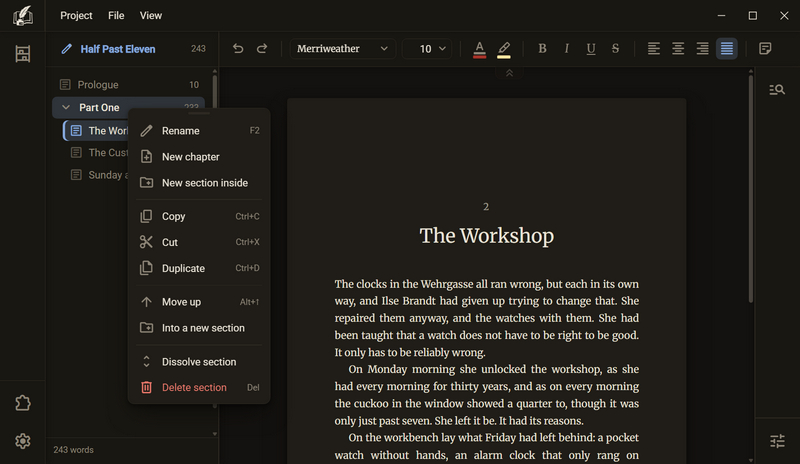Click the quill app logo icon
Image resolution: width=800 pixels, height=464 pixels.
tap(22, 16)
